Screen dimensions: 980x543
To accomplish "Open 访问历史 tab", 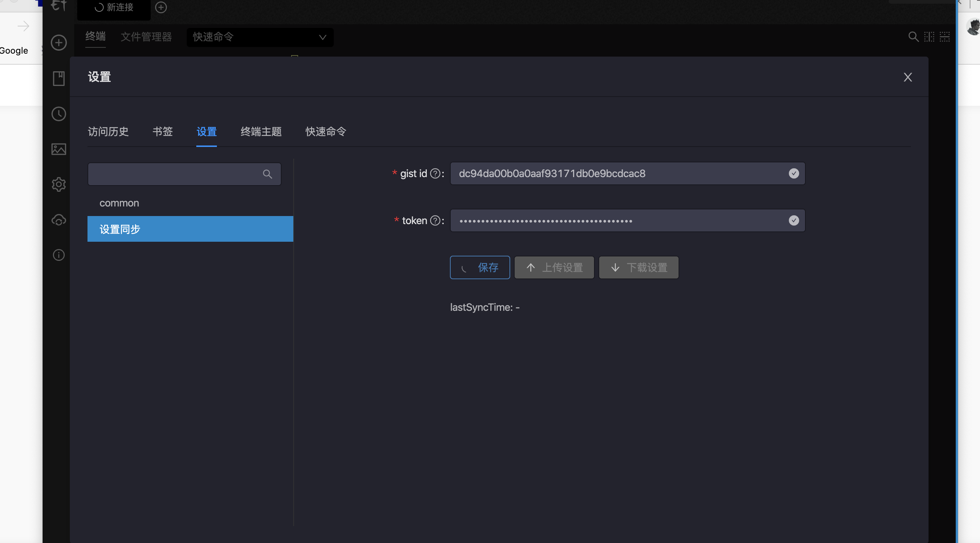I will [108, 132].
